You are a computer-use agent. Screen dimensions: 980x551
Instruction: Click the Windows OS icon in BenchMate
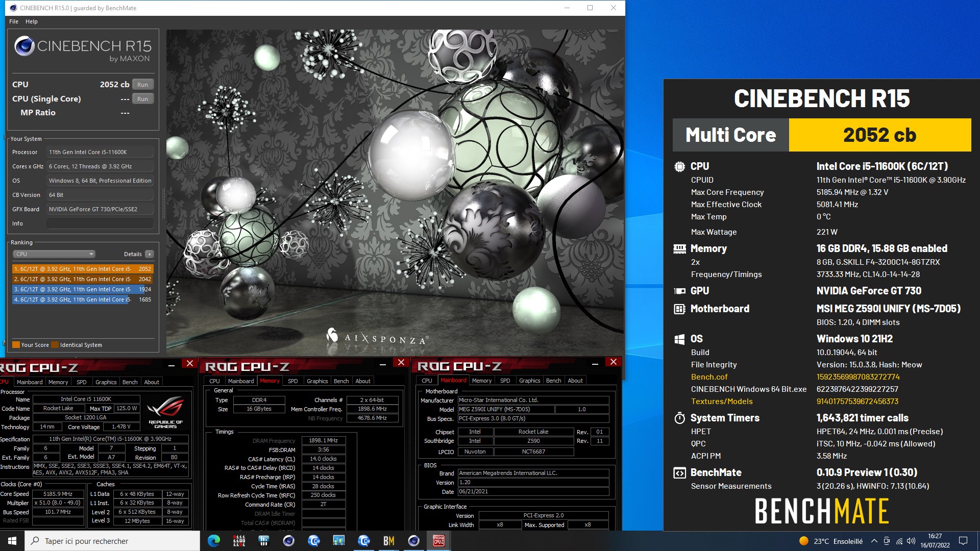[x=679, y=339]
